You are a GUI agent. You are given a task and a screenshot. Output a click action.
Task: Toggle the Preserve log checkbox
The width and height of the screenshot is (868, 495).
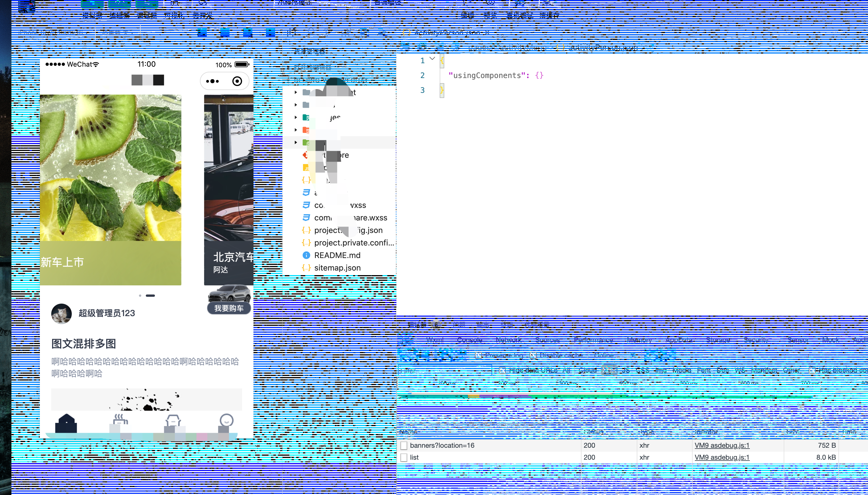[478, 356]
